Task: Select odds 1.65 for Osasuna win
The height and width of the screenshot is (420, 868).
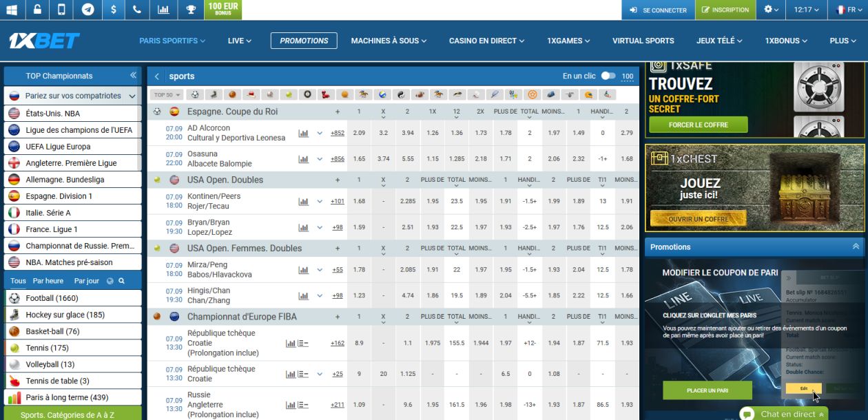Action: click(x=359, y=159)
